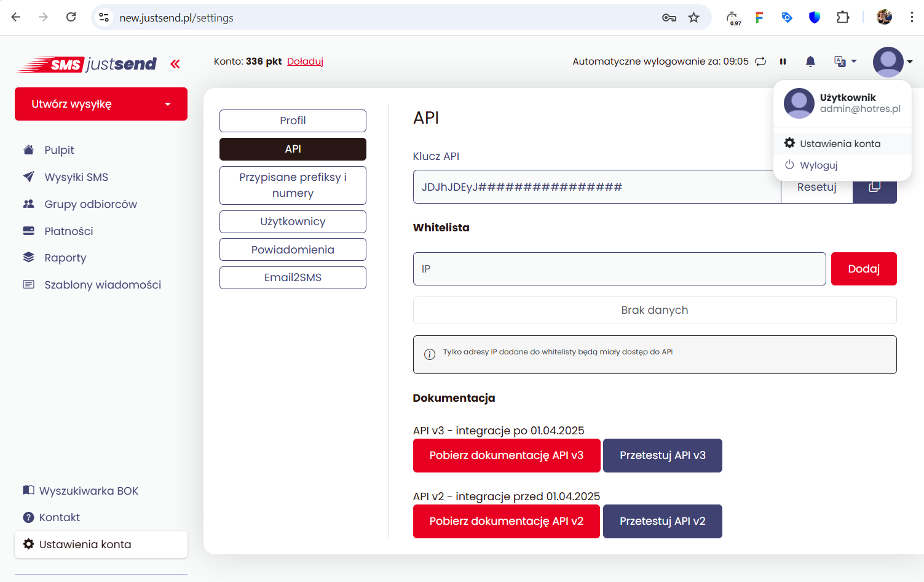Screen dimensions: 924x582
Task: Click the notification bell icon
Action: [810, 62]
